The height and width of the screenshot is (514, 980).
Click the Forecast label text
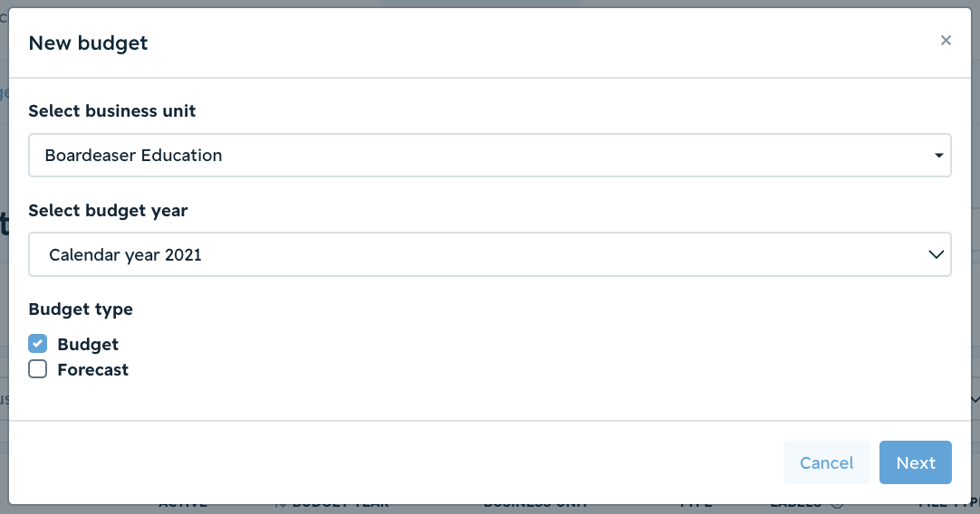(x=93, y=370)
